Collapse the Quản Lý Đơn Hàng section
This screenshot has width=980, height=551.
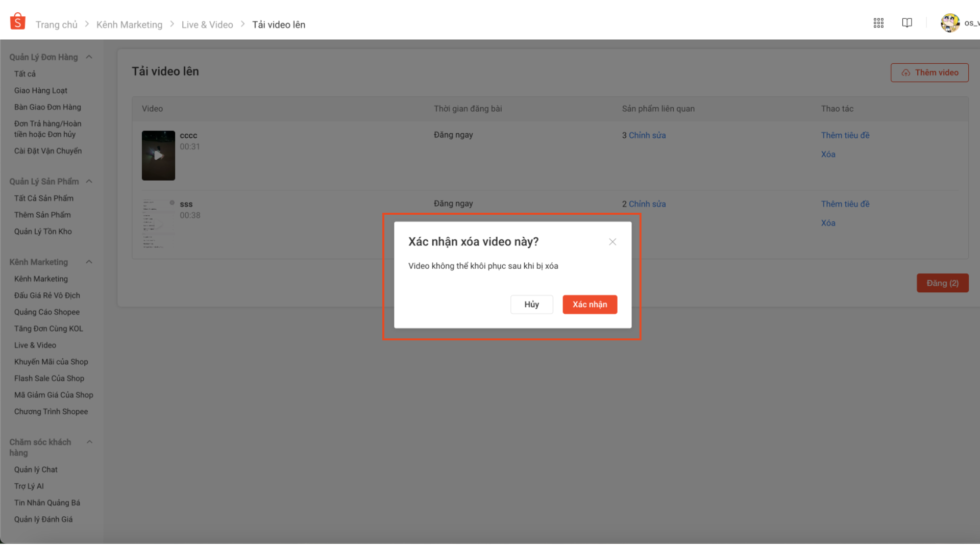[89, 57]
